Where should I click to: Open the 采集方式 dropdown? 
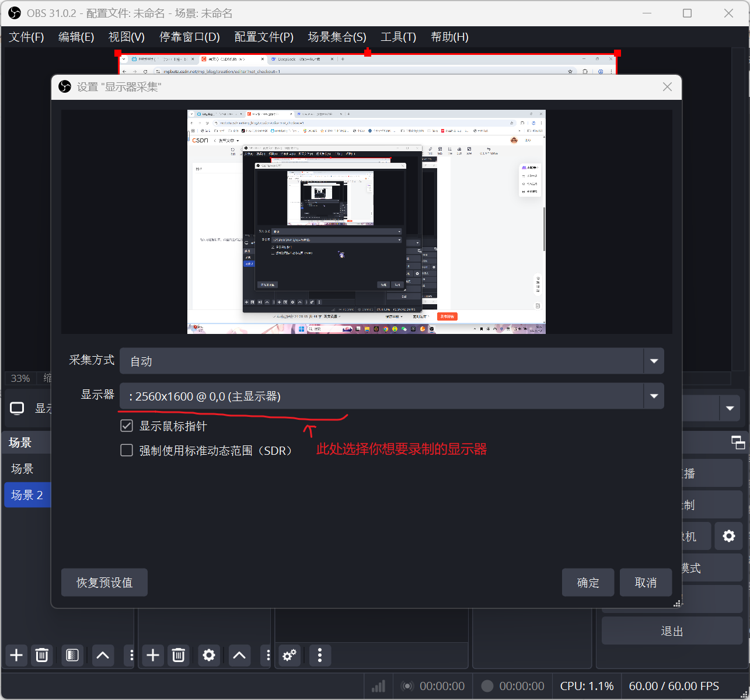click(654, 361)
